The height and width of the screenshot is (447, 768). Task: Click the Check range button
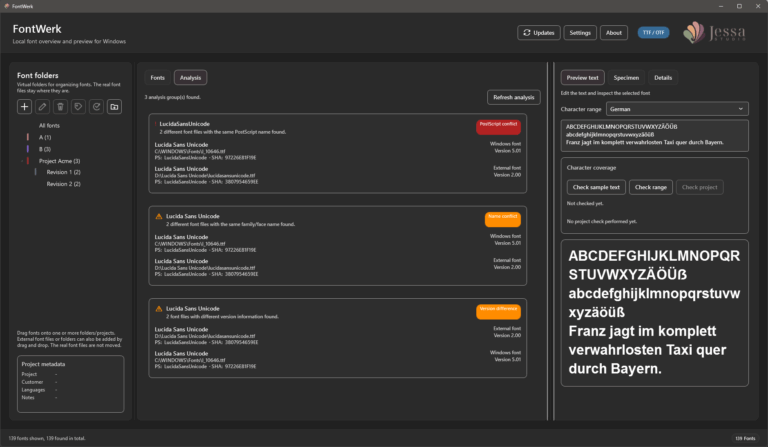(650, 187)
